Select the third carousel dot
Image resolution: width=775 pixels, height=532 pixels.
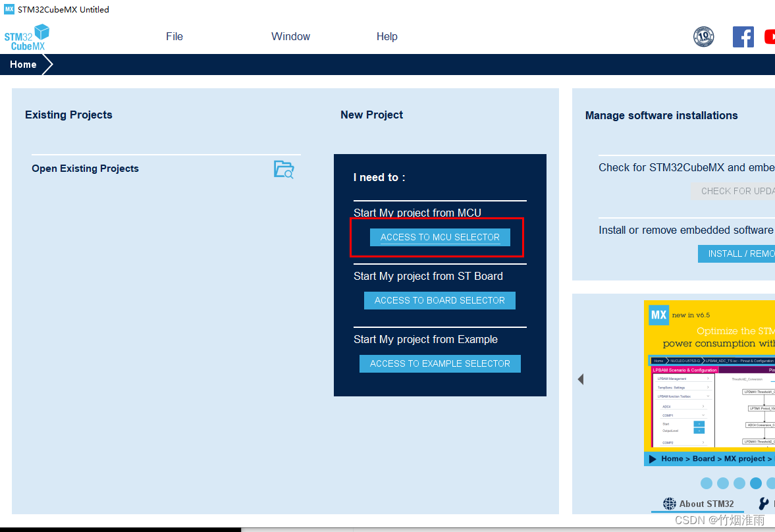click(x=739, y=483)
